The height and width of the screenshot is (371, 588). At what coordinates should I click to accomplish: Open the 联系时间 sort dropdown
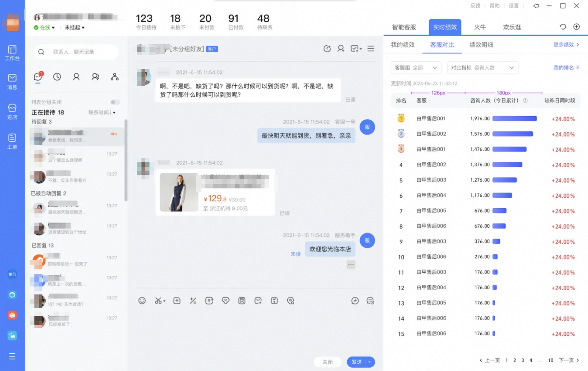(x=102, y=112)
